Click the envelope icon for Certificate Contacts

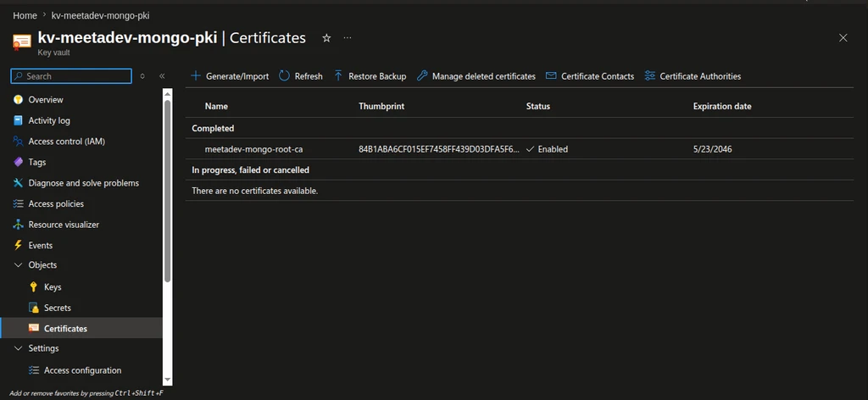coord(551,75)
